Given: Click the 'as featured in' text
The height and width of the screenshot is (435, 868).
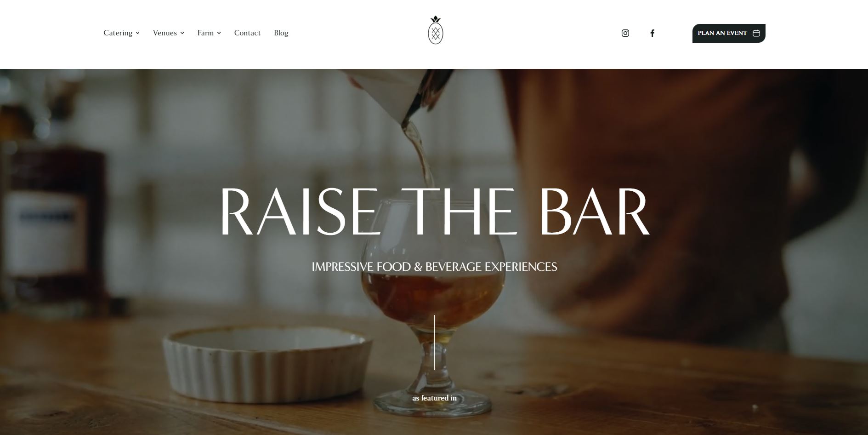Looking at the screenshot, I should tap(434, 398).
